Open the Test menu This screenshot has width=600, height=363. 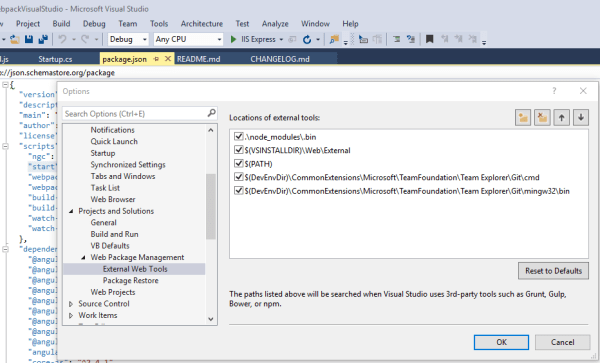coord(242,24)
